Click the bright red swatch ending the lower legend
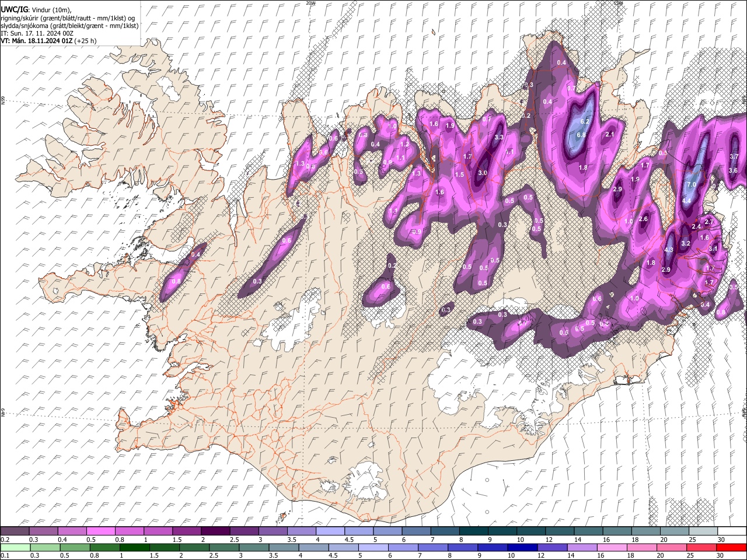 coord(732,547)
